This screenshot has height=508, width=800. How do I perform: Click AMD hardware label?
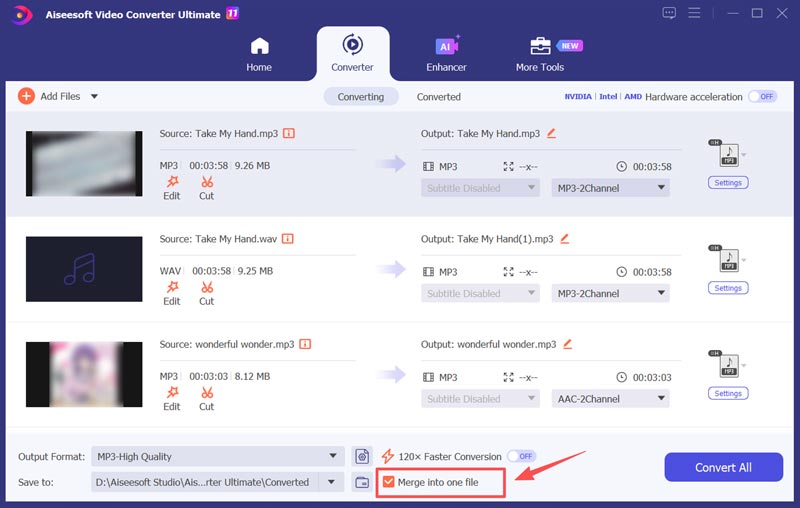tap(633, 96)
